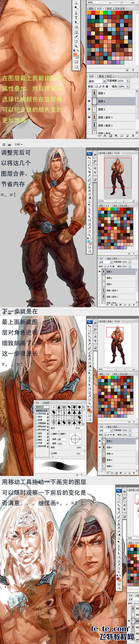
Task: Hide 图层 6 in the 叠加 layers panel
Action: (x=89, y=101)
